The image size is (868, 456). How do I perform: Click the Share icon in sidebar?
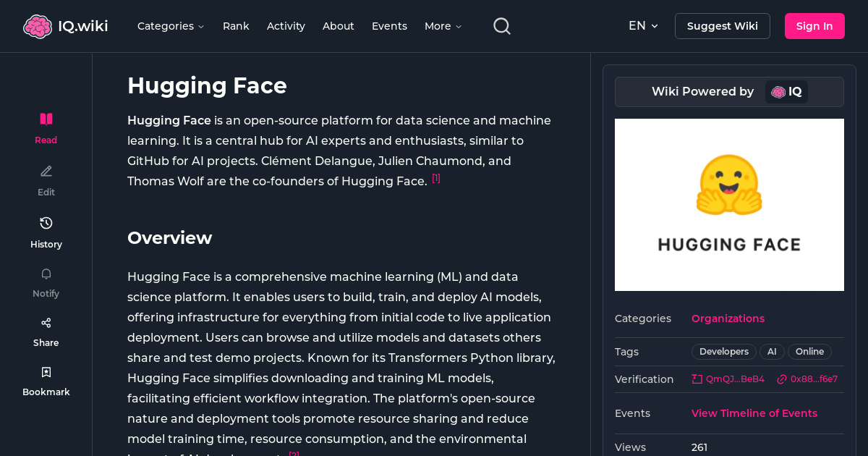coord(46,323)
